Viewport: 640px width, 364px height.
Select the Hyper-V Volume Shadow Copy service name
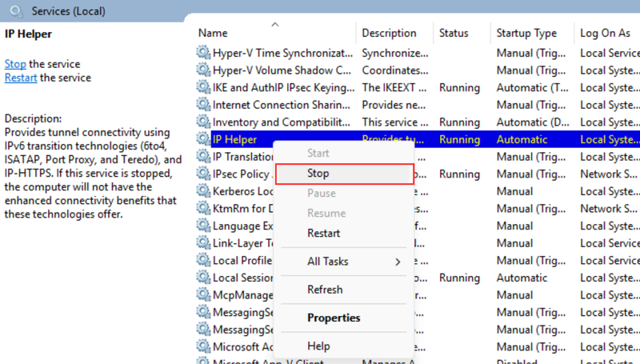pos(282,70)
